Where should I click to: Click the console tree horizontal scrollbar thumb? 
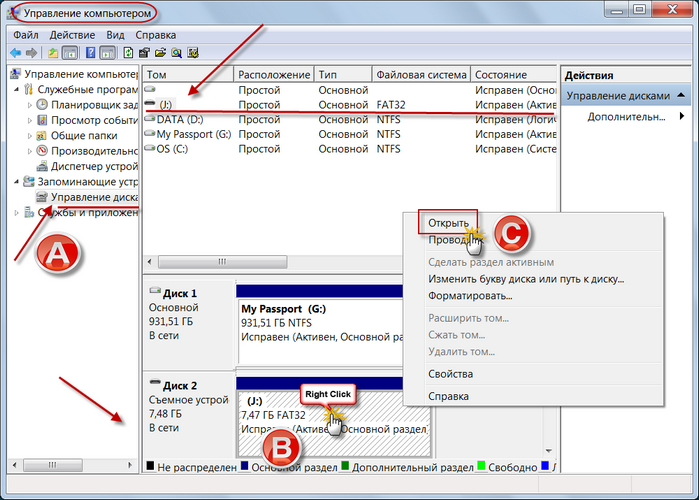53,465
